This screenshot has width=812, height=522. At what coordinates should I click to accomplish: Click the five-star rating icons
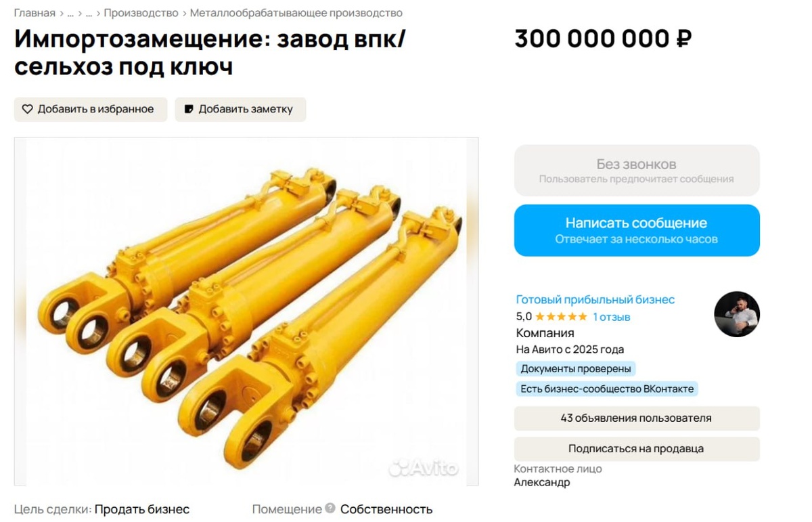(x=561, y=317)
